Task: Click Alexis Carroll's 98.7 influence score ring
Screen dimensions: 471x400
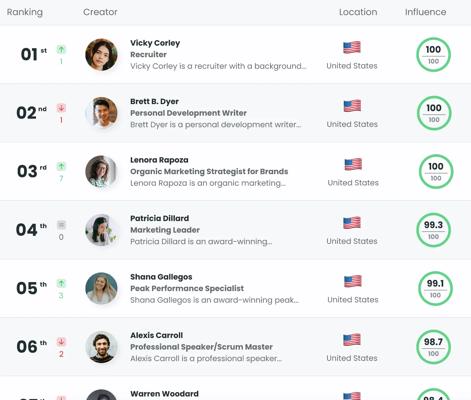Action: pos(433,347)
